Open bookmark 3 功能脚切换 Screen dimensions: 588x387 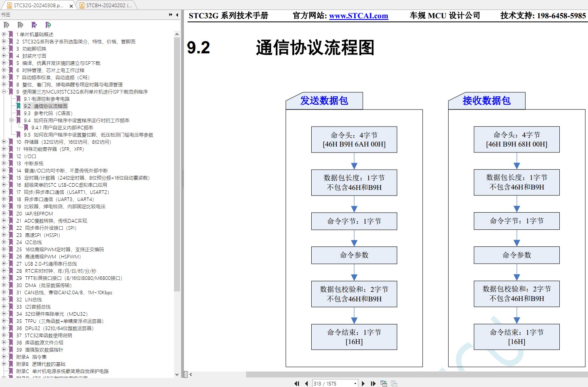(31, 49)
